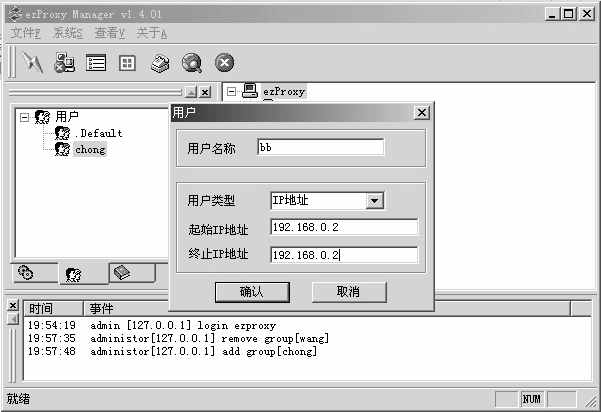
Task: Click the 取消 button
Action: tap(349, 292)
